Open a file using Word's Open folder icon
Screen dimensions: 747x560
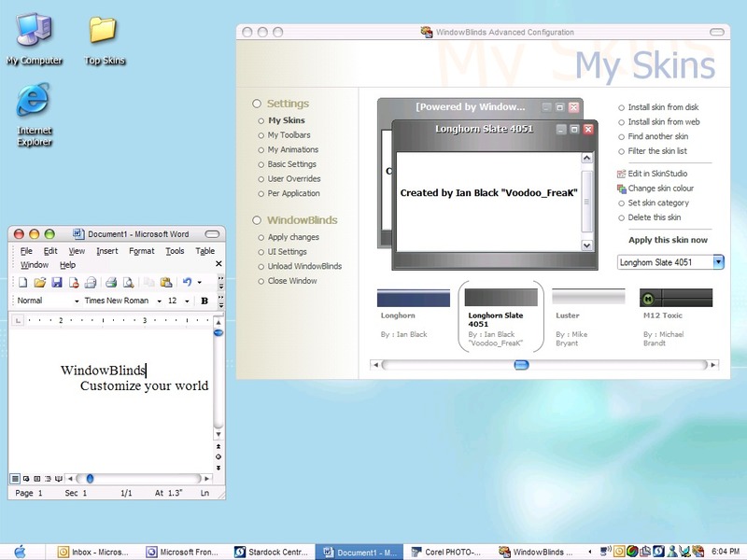[x=41, y=283]
